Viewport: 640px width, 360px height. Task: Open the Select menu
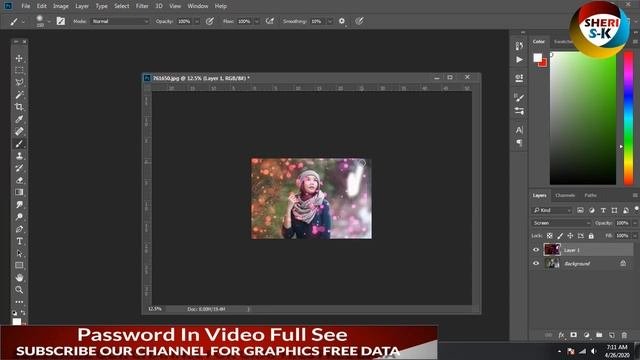pyautogui.click(x=122, y=6)
